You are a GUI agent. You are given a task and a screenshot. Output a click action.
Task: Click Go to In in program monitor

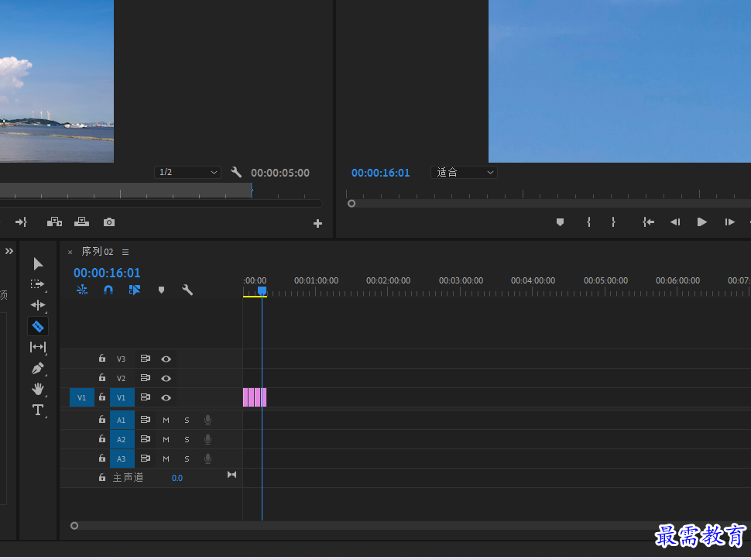pyautogui.click(x=649, y=222)
